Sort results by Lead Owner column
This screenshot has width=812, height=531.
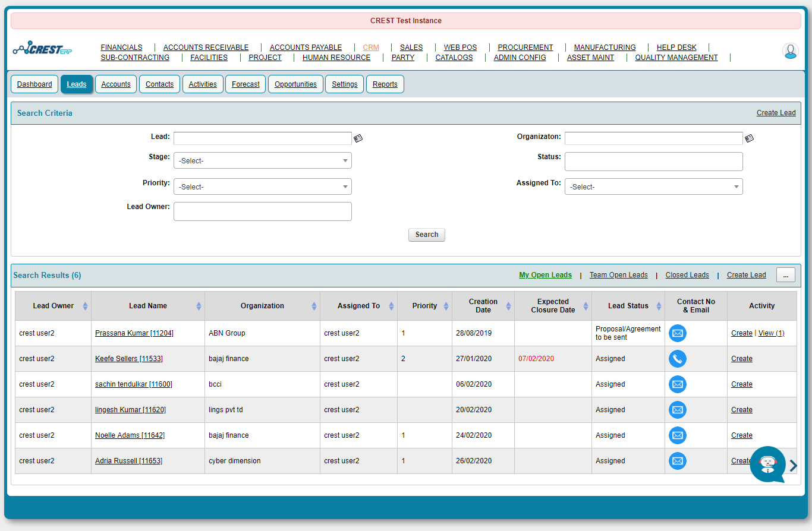[85, 306]
